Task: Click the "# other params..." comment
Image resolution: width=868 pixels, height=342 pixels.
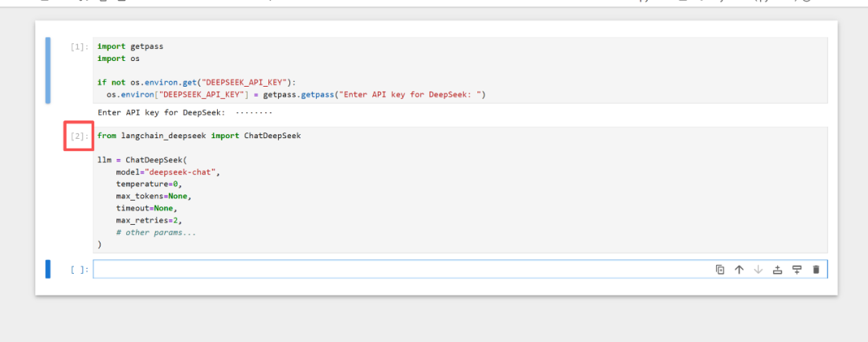Action: pyautogui.click(x=156, y=232)
